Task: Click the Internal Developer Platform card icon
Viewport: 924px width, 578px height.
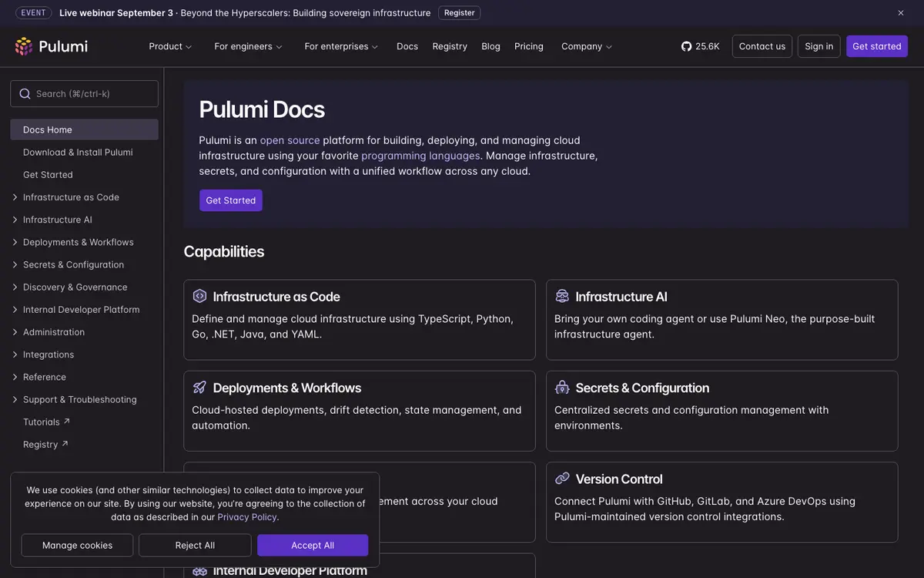Action: pos(199,570)
